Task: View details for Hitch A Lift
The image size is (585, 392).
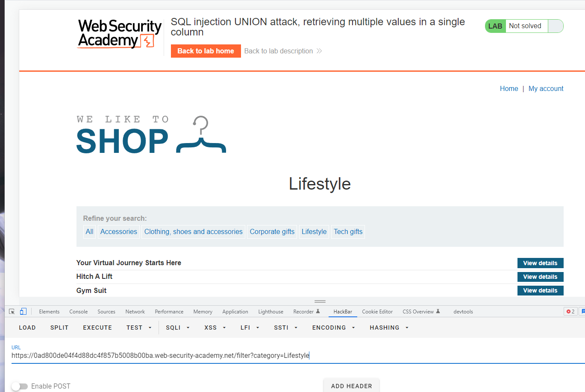Action: (x=540, y=277)
